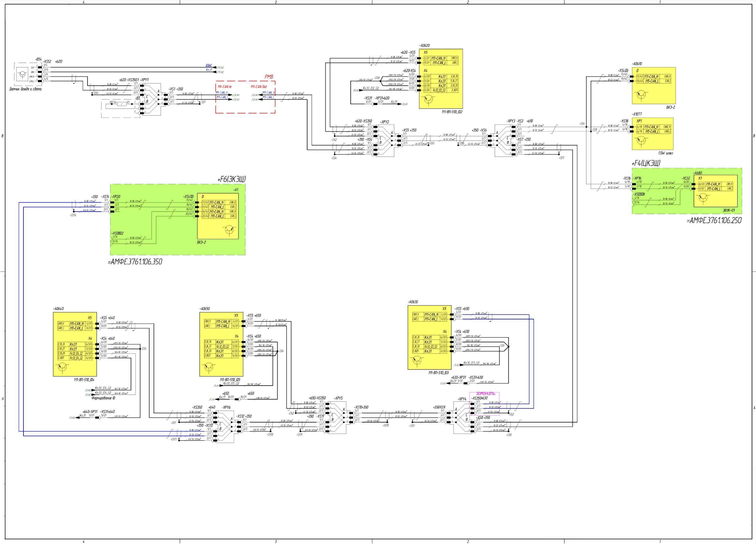Pick the transistor symbol in the -A0640 block
Image resolution: width=756 pixels, height=544 pixels.
pyautogui.click(x=62, y=367)
